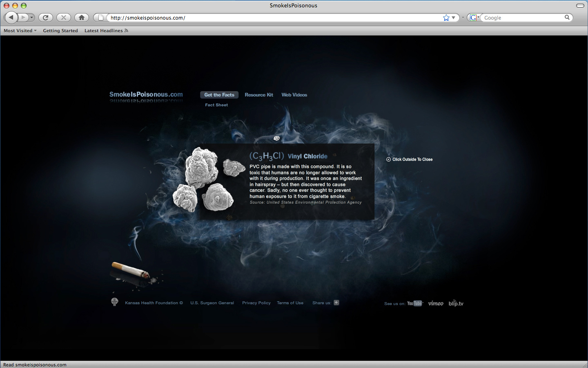This screenshot has width=588, height=368.
Task: Click the status bar text Read smokeispoisonous.com
Action: click(x=35, y=365)
